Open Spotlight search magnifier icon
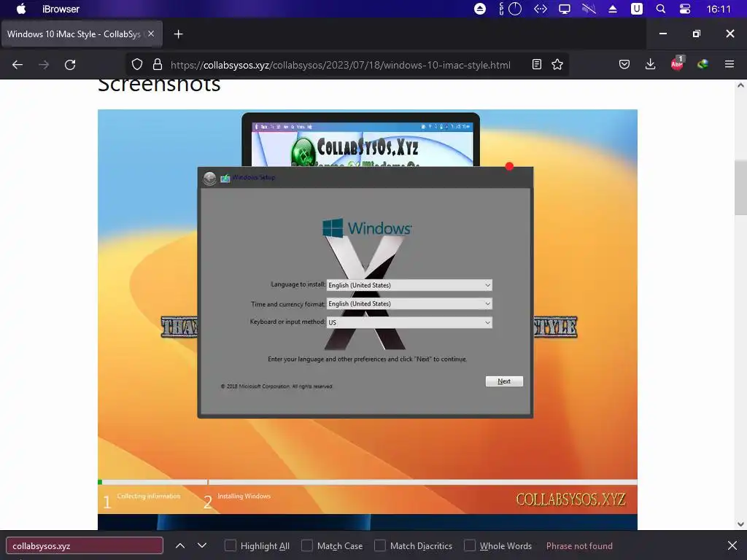747x560 pixels. click(x=661, y=9)
